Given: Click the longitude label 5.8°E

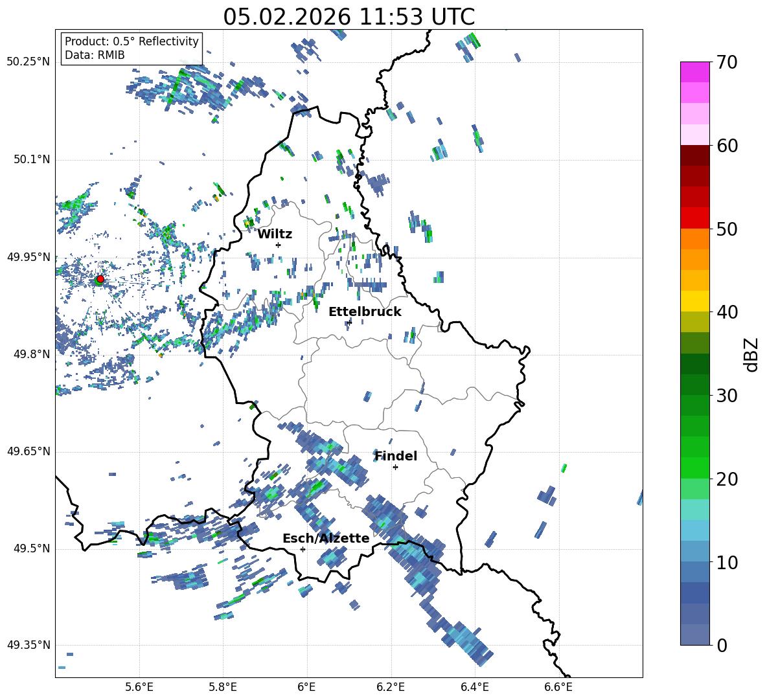Looking at the screenshot, I should [223, 687].
